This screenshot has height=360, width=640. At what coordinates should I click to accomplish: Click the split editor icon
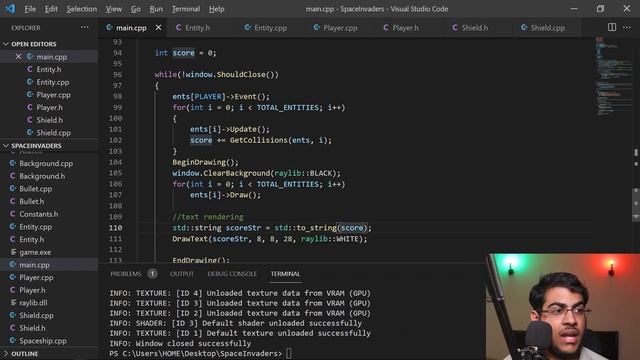pyautogui.click(x=612, y=27)
